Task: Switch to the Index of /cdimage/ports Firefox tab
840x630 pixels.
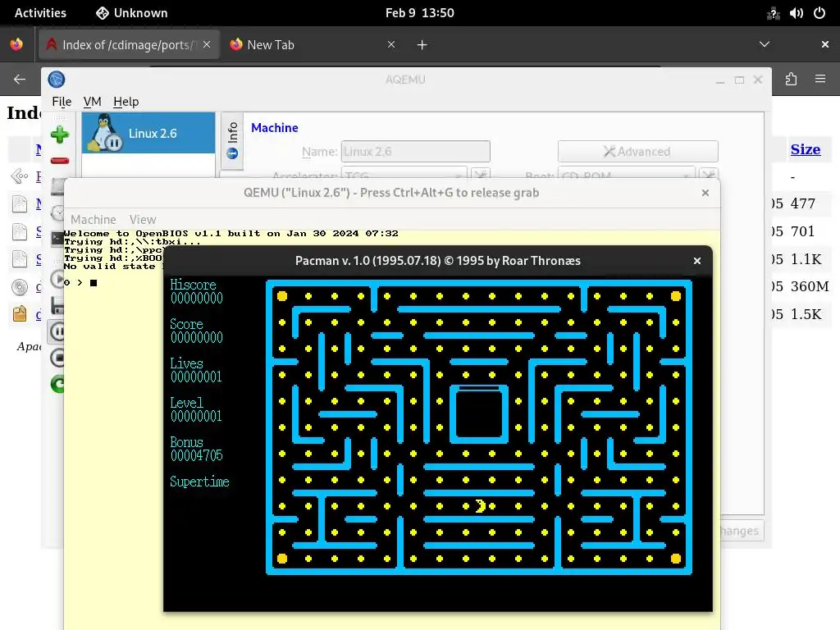Action: point(129,45)
